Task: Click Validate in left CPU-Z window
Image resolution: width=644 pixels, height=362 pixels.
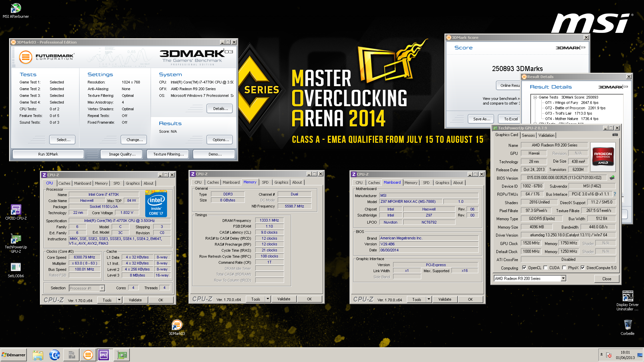Action: [x=135, y=300]
